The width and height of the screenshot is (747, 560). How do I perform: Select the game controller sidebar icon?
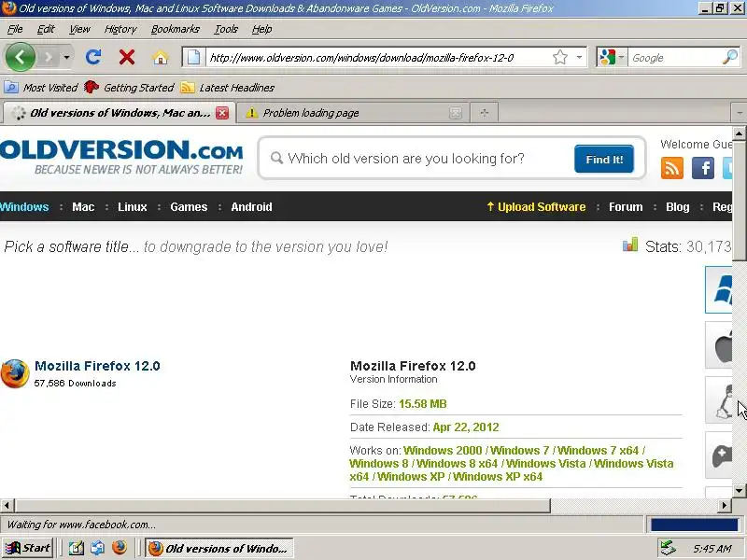(719, 455)
